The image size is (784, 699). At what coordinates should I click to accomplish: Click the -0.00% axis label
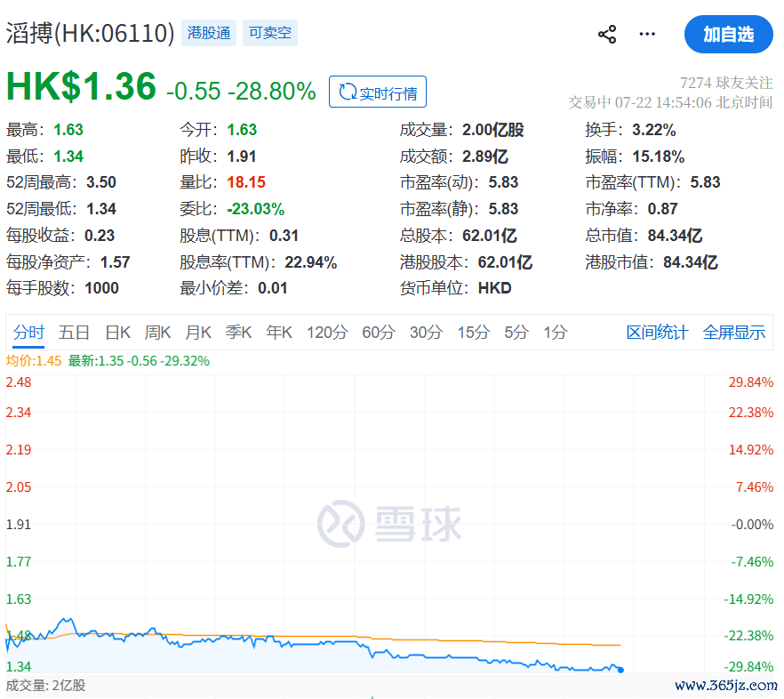[752, 525]
